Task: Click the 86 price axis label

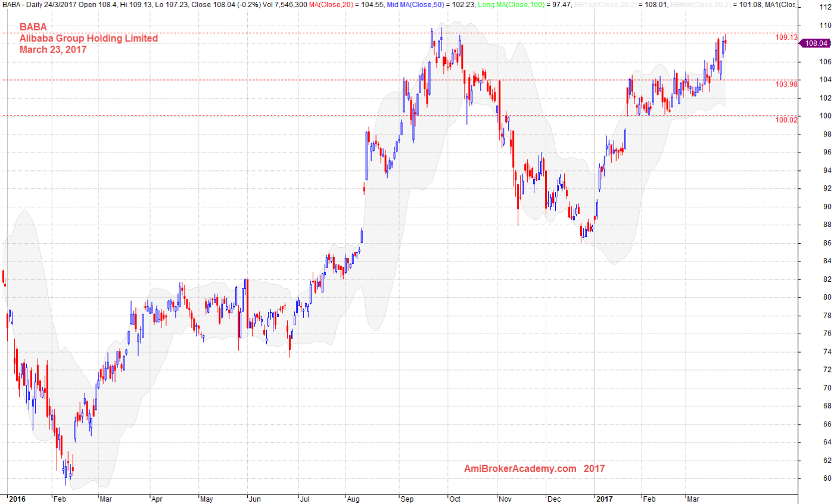Action: pyautogui.click(x=827, y=243)
